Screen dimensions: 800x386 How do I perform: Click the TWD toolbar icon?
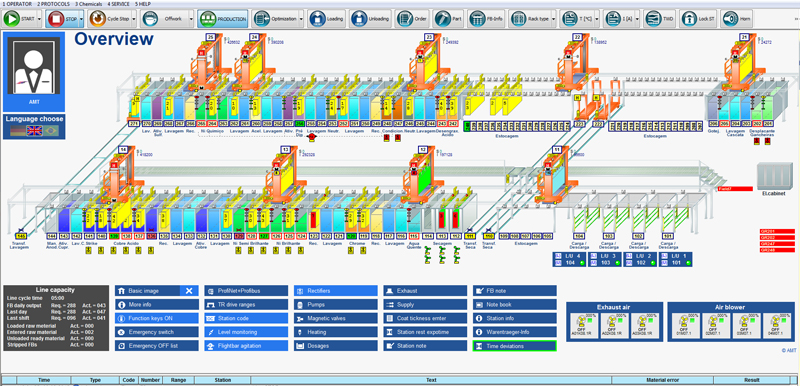[653, 19]
